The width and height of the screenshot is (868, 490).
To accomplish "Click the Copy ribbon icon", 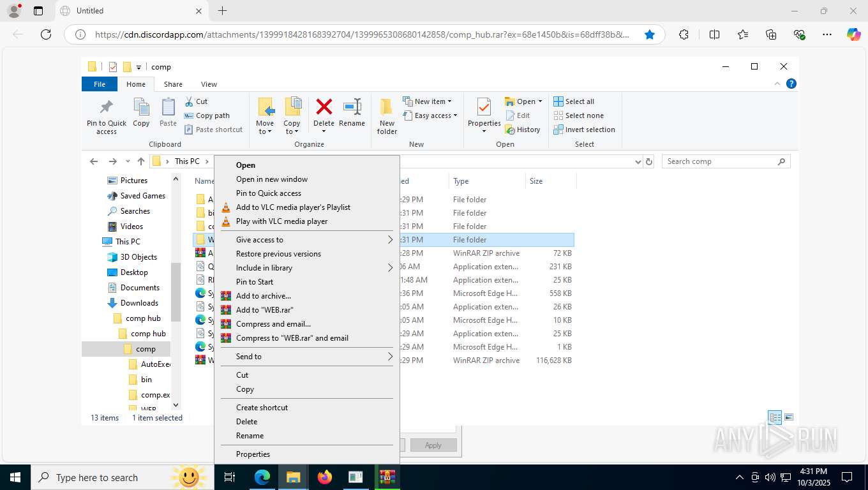I will pos(141,113).
